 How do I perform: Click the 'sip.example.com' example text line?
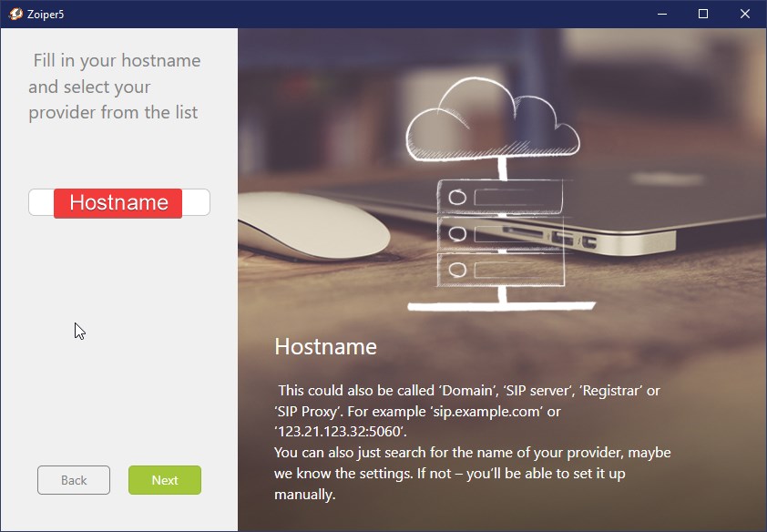pyautogui.click(x=417, y=411)
